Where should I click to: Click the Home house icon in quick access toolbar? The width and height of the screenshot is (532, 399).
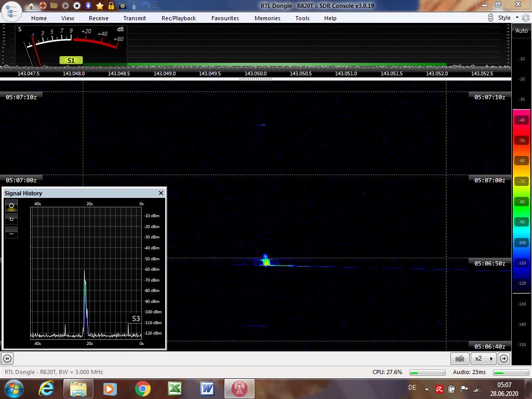31,6
